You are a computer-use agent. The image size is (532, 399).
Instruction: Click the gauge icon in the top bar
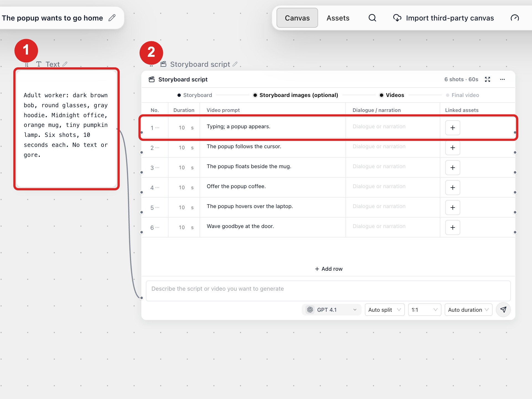(515, 18)
